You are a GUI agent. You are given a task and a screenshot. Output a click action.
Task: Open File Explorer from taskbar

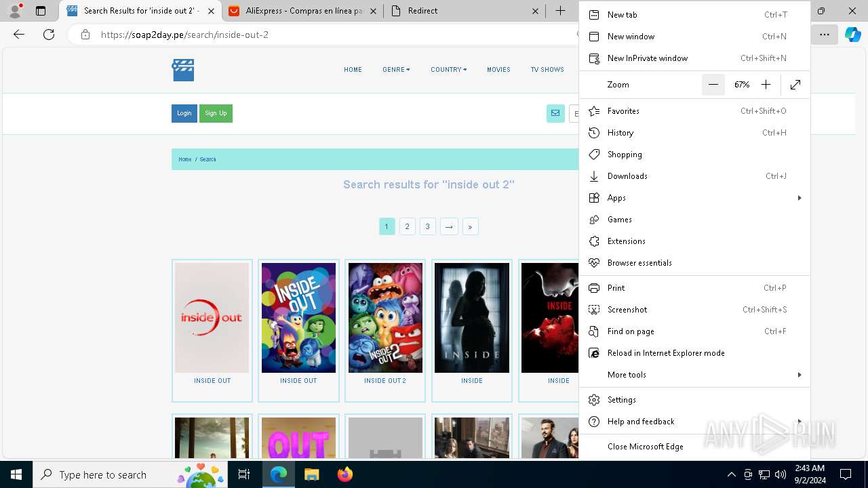pos(311,474)
